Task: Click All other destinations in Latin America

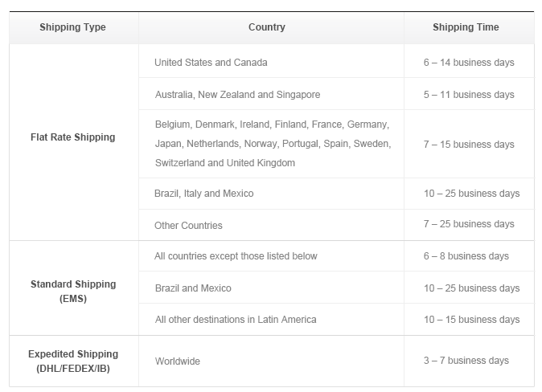Action: [x=236, y=320]
